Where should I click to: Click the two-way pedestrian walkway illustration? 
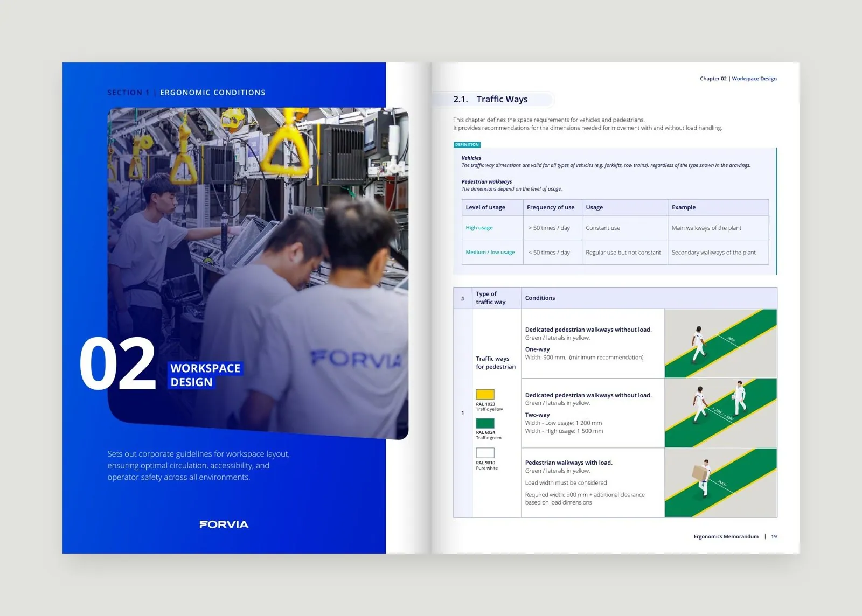[720, 413]
